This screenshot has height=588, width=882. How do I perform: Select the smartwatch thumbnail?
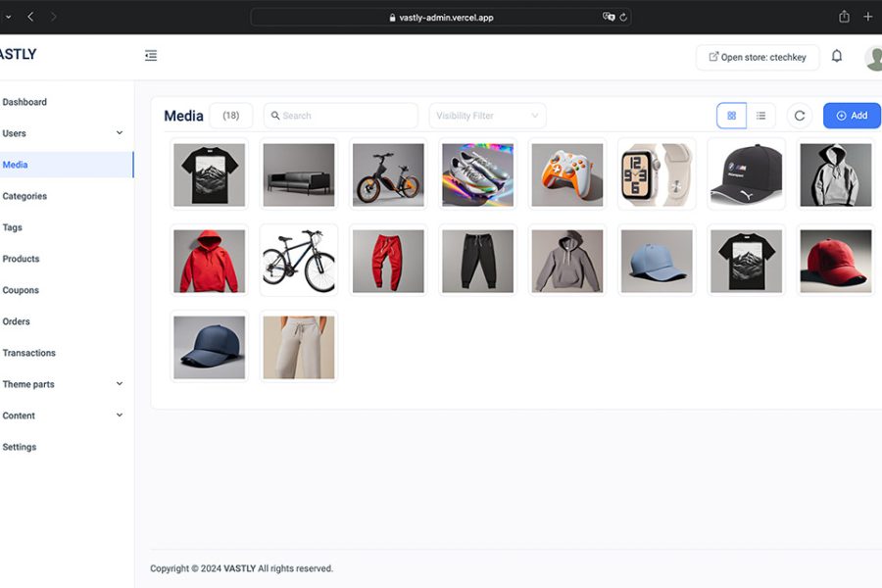[657, 174]
